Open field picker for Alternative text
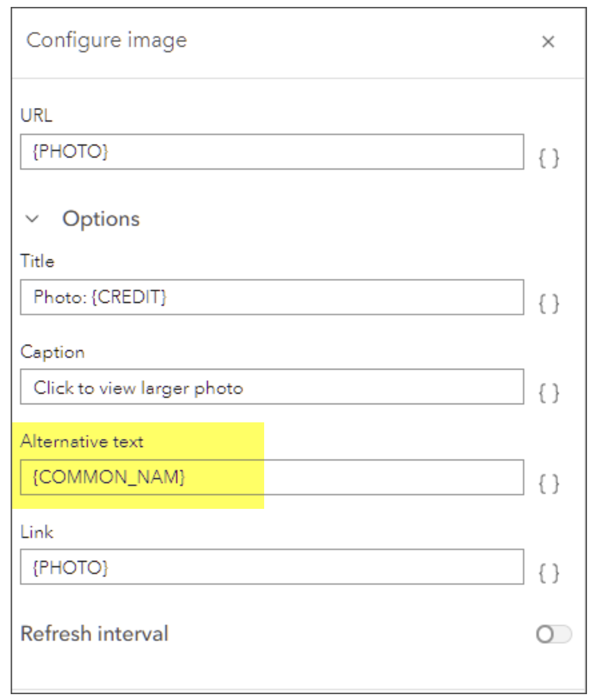Screen dimensions: 603x700 coord(549,484)
